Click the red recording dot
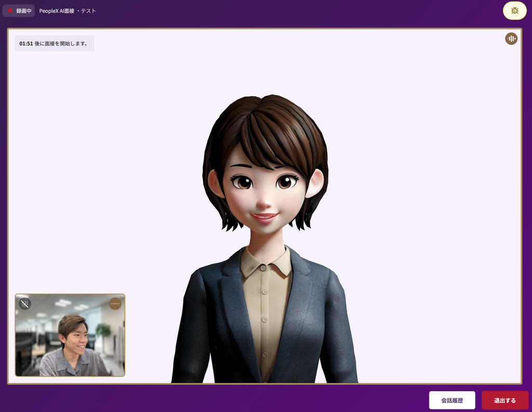Image resolution: width=532 pixels, height=412 pixels. click(x=10, y=11)
